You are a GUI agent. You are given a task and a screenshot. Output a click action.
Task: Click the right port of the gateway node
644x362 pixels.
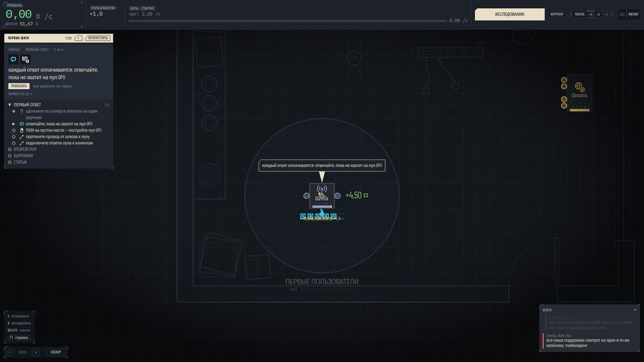pyautogui.click(x=337, y=196)
